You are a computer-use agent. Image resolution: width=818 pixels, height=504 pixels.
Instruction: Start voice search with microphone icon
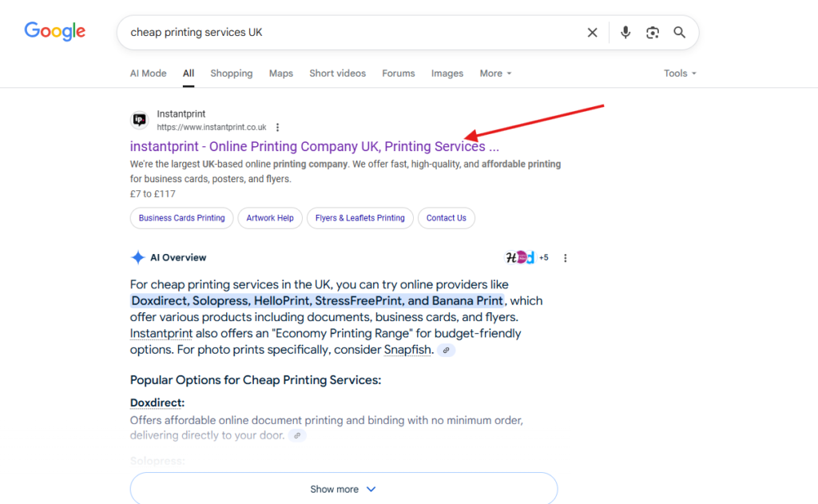(625, 33)
